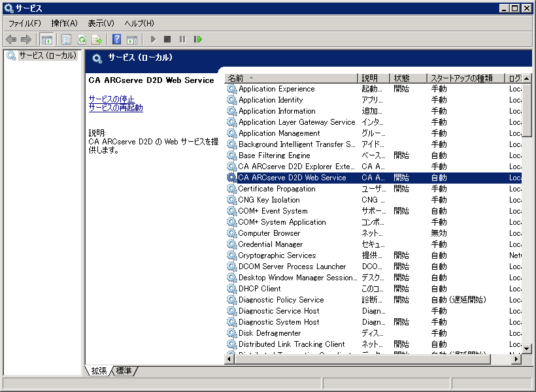Screen dimensions: 536x392
Task: Click the Stop Service square icon
Action: point(167,39)
